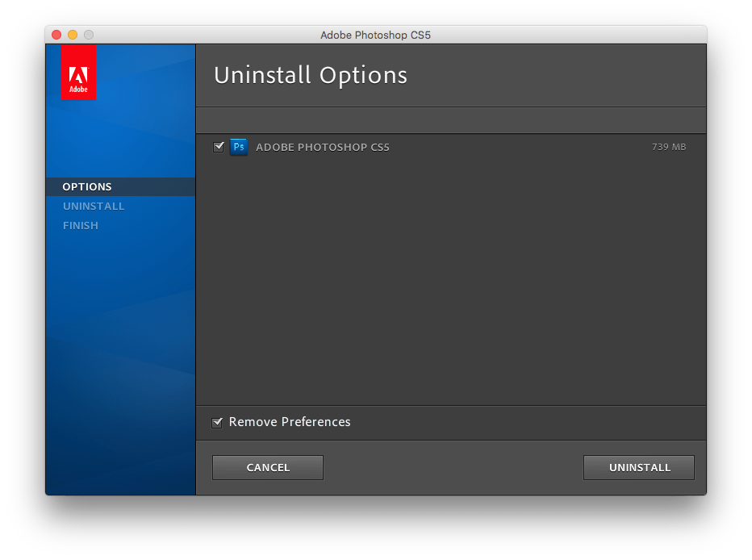Disable the Remove Preferences checkbox
752x560 pixels.
217,422
